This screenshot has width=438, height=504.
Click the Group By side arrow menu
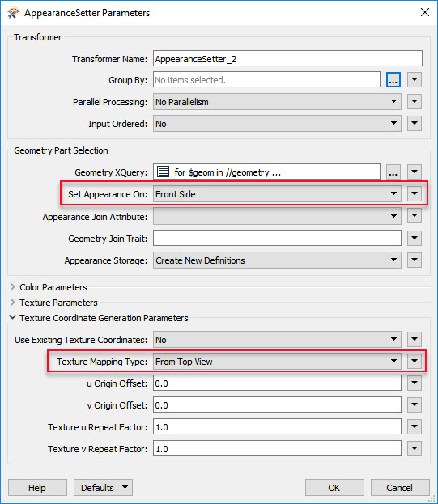[415, 80]
